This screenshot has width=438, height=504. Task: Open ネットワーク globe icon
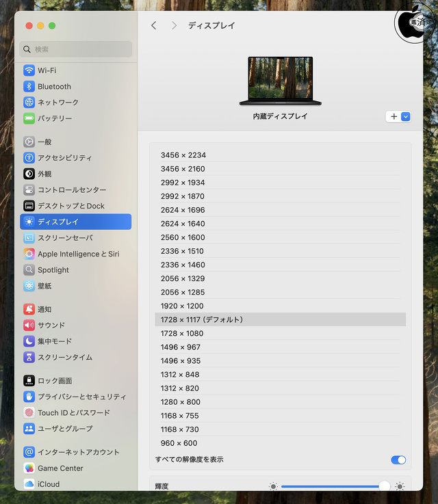(x=29, y=102)
